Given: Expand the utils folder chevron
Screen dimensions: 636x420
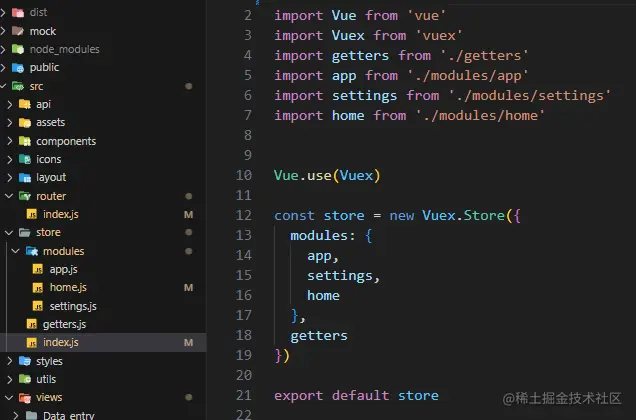Looking at the screenshot, I should coord(9,379).
